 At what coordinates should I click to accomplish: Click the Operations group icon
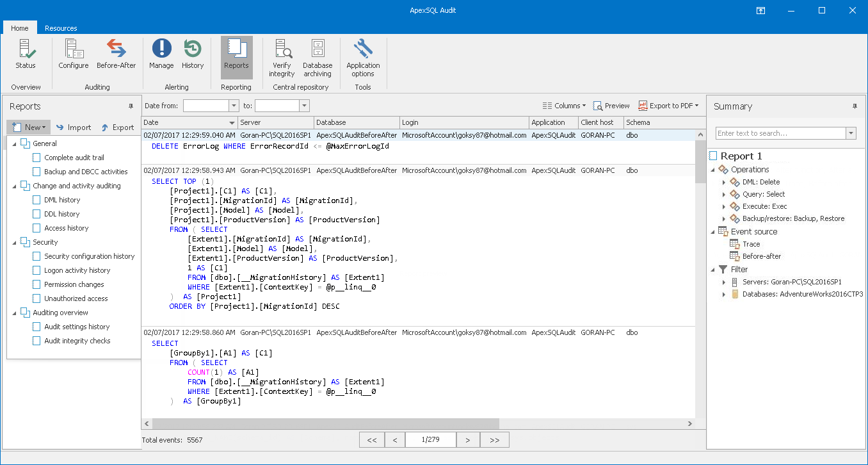[723, 170]
